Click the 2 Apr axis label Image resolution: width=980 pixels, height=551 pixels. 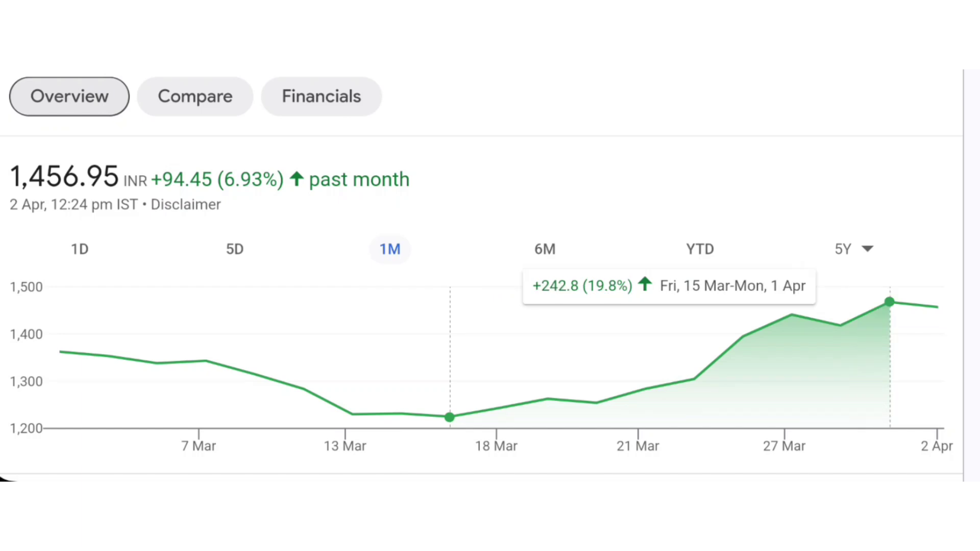tap(937, 446)
